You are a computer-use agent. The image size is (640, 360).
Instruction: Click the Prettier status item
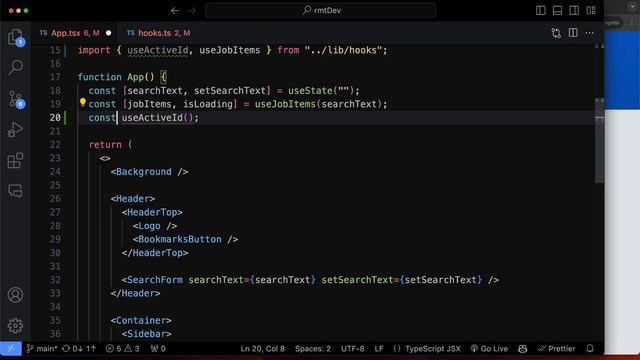[556, 349]
